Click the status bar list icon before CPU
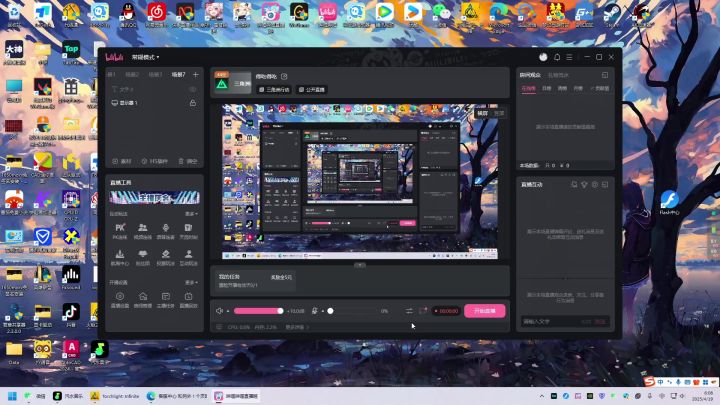Viewport: 720px width, 405px height. (219, 327)
